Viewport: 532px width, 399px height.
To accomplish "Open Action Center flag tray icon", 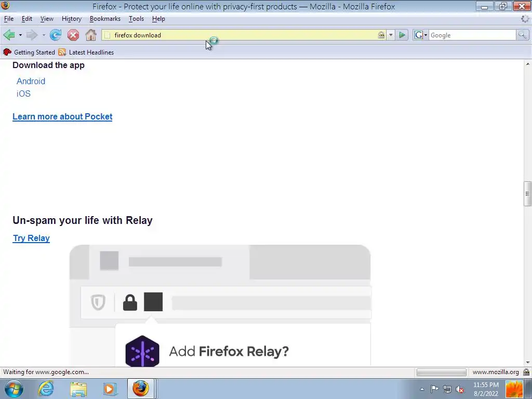I will coord(434,389).
